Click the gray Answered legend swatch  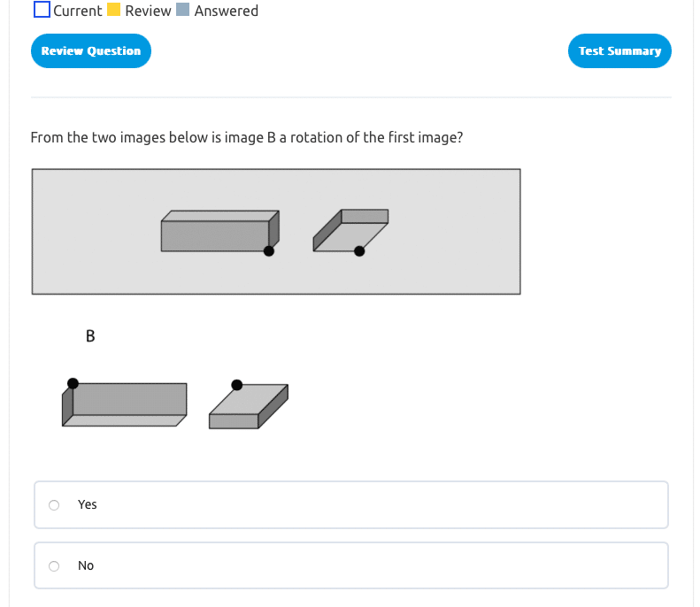[183, 11]
